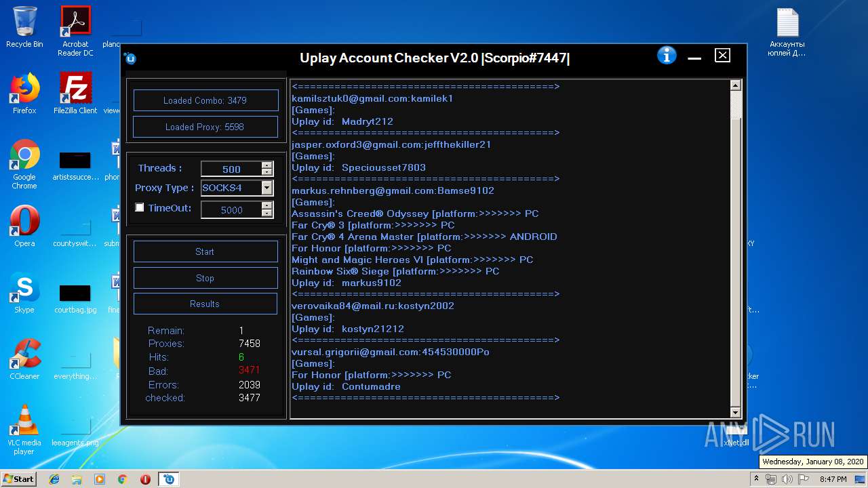Click the Bad count value 3471
Viewport: 868px width, 488px height.
pyautogui.click(x=249, y=370)
